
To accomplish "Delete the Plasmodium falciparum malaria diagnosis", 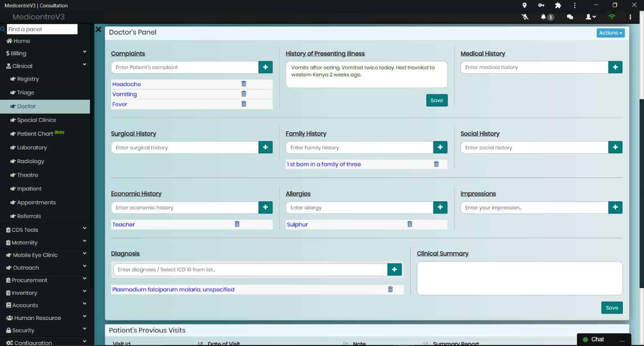I will pyautogui.click(x=390, y=289).
